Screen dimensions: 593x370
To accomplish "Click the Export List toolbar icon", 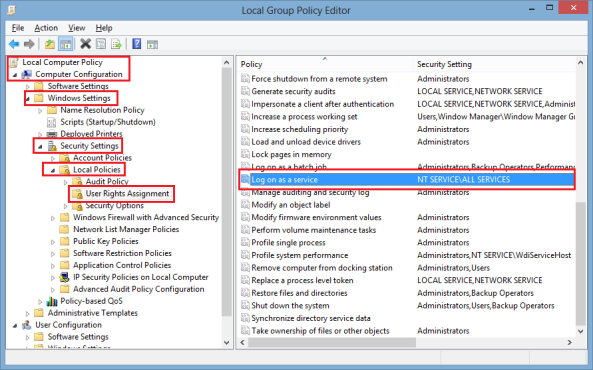I will [x=116, y=44].
